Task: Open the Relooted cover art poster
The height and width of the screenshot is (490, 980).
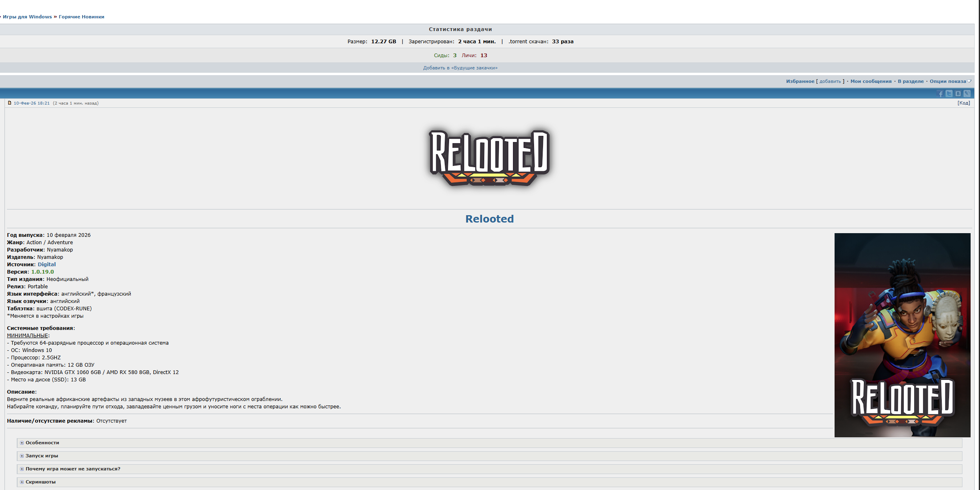Action: tap(902, 335)
